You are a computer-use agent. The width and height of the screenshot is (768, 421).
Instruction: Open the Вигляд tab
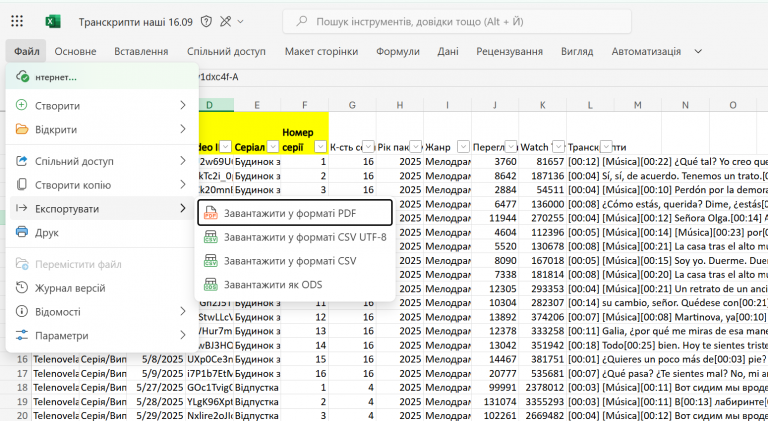pos(577,51)
